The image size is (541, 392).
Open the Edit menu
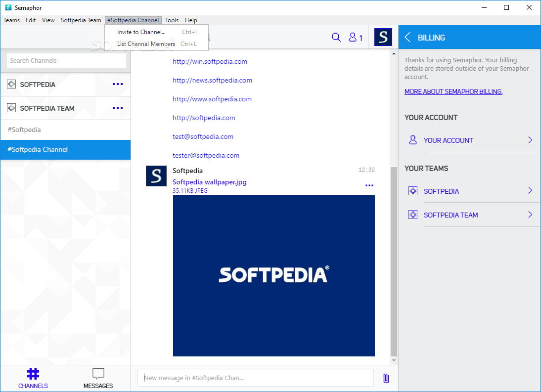tap(30, 20)
